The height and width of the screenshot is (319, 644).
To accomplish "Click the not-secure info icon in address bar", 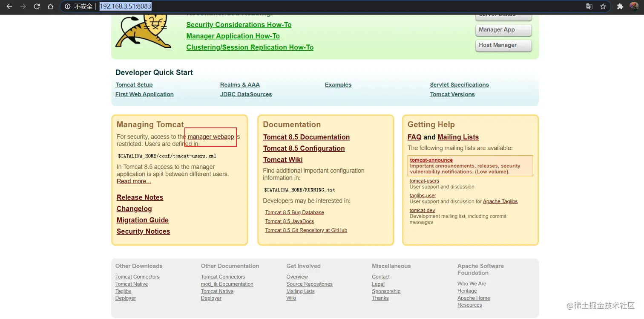I will pos(67,6).
